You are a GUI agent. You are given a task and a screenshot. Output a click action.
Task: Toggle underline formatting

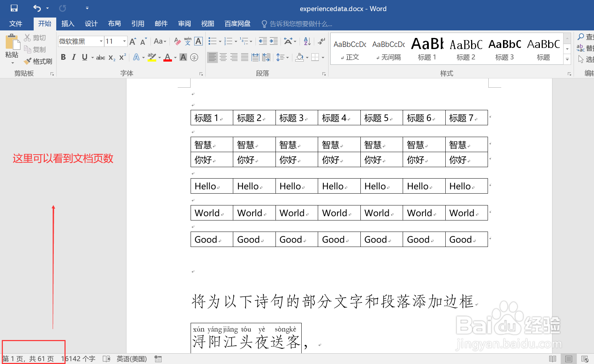[x=85, y=57]
